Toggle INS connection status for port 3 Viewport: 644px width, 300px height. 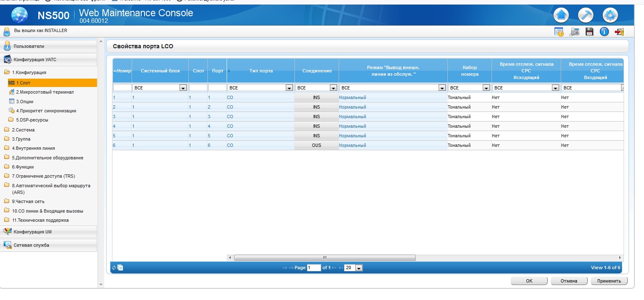(x=317, y=117)
